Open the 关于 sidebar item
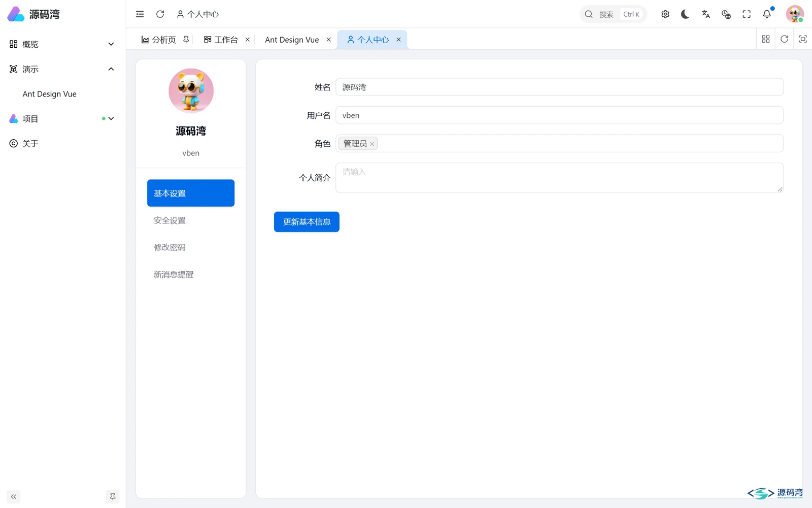812x508 pixels. [x=63, y=144]
